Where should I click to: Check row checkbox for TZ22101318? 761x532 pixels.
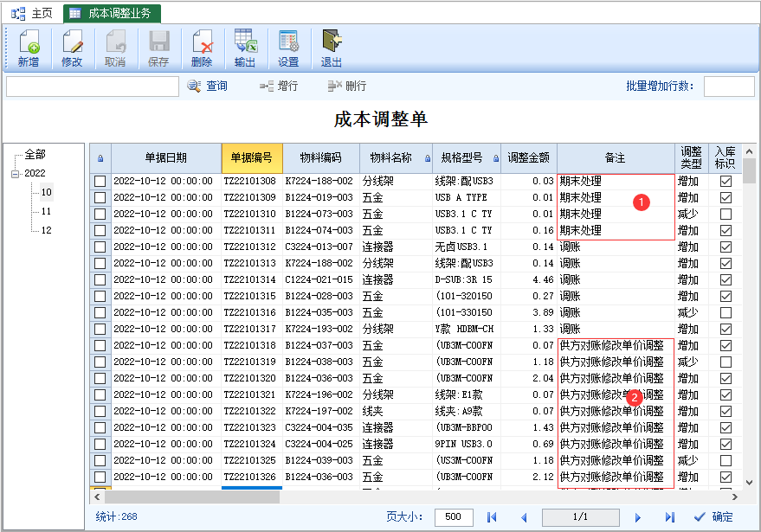[100, 346]
